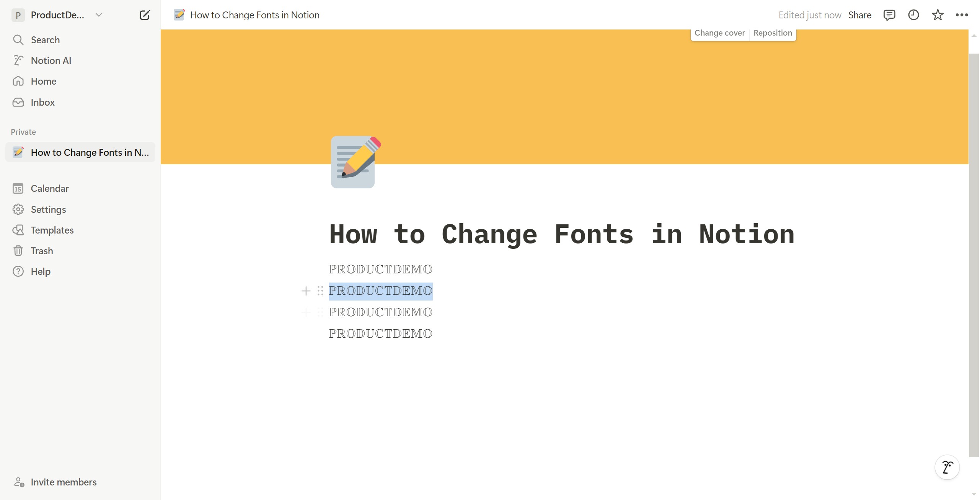
Task: Click the page title heading
Action: coord(562,234)
